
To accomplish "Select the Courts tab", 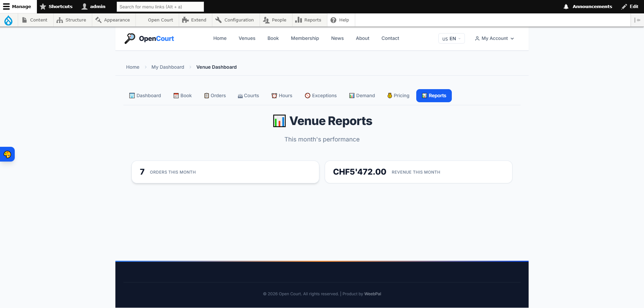I will pyautogui.click(x=248, y=96).
